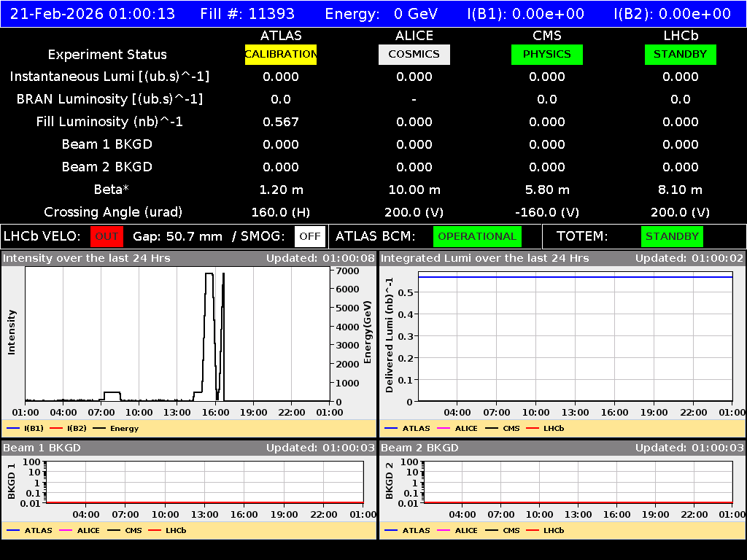
Task: Click the CMS PHYSICS status indicator
Action: click(547, 54)
